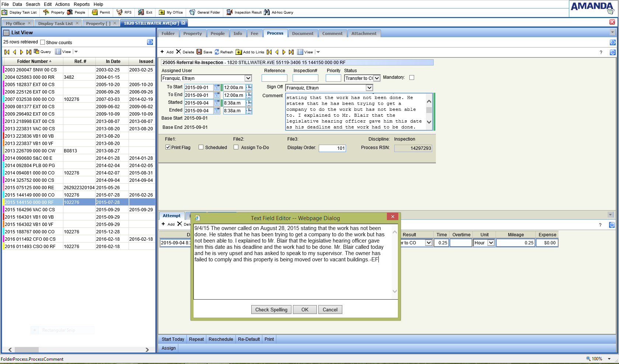Open the Status dropdown
This screenshot has width=619, height=364.
click(x=377, y=78)
